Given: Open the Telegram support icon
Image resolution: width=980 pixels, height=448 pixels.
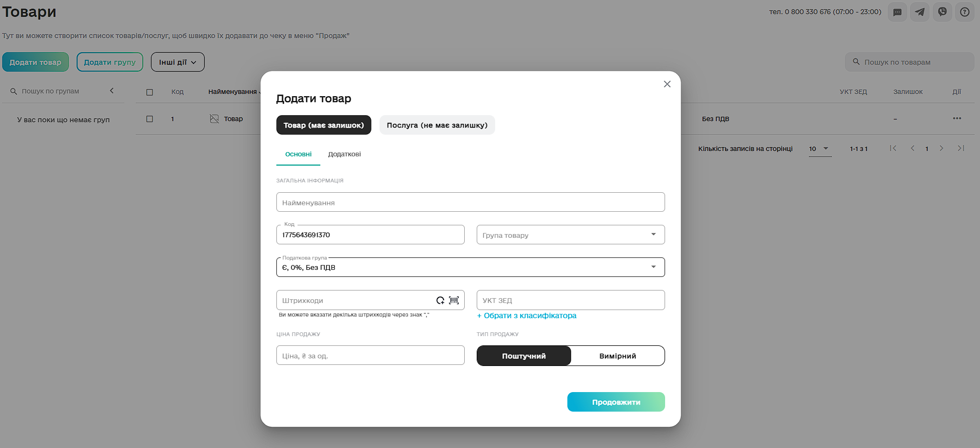Looking at the screenshot, I should click(920, 12).
